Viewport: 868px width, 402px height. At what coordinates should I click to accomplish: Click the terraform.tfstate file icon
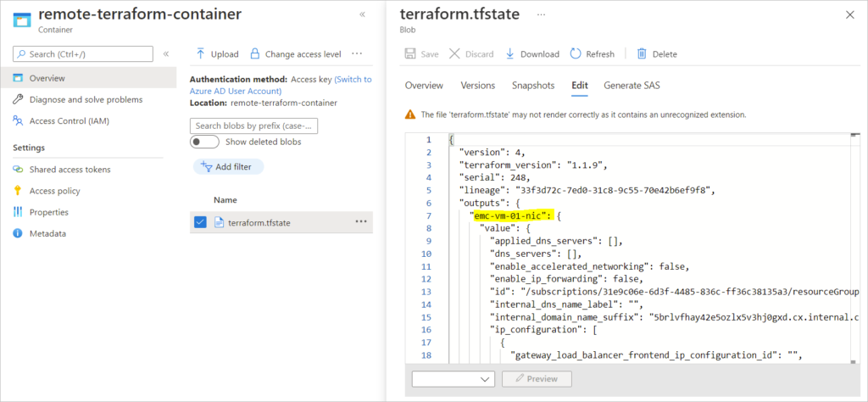[219, 222]
